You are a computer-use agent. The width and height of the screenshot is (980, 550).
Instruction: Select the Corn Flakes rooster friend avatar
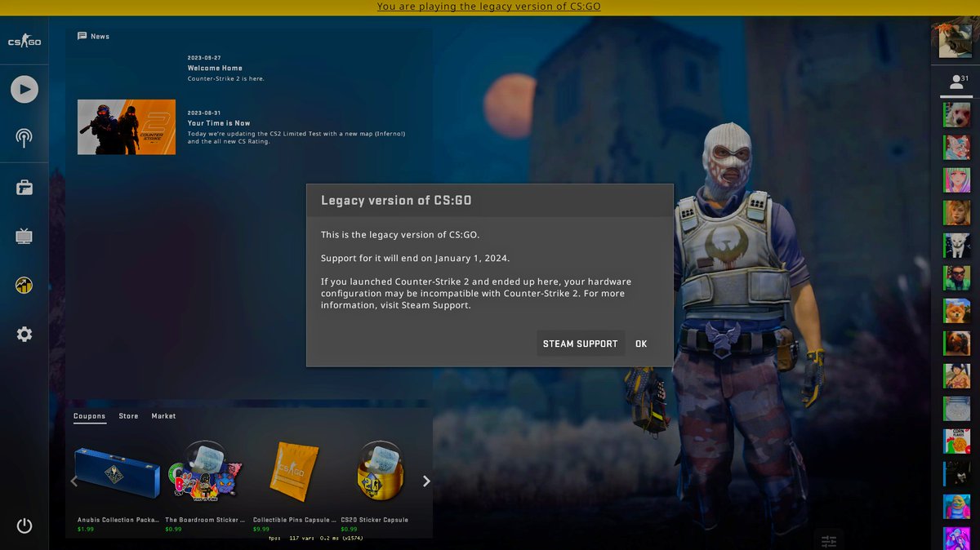pos(956,441)
